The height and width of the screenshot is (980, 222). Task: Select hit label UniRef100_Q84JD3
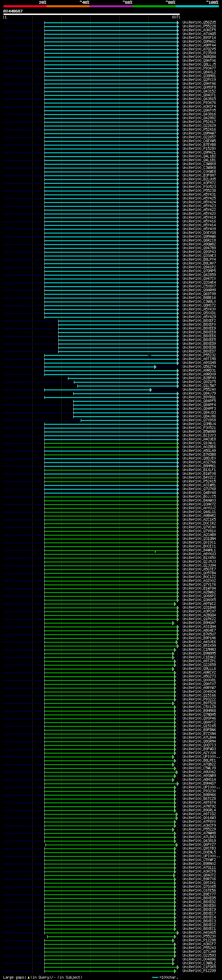[x=199, y=412]
